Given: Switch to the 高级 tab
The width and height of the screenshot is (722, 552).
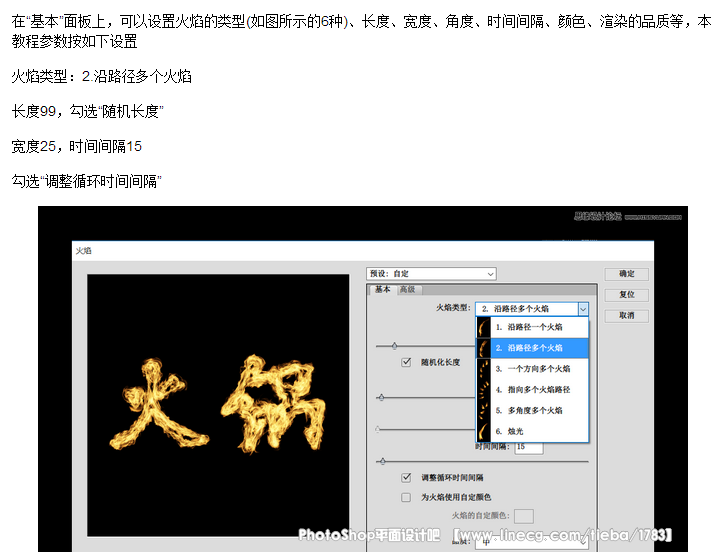Looking at the screenshot, I should click(408, 290).
